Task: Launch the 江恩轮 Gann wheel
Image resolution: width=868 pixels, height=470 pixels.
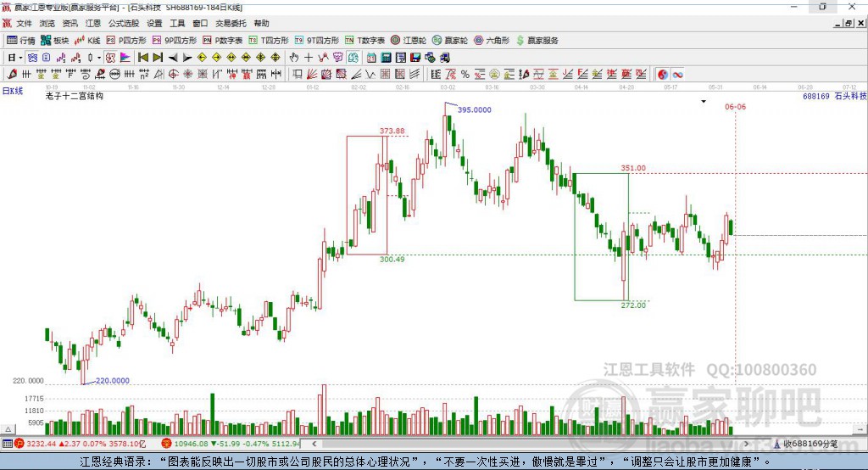Action: point(409,41)
